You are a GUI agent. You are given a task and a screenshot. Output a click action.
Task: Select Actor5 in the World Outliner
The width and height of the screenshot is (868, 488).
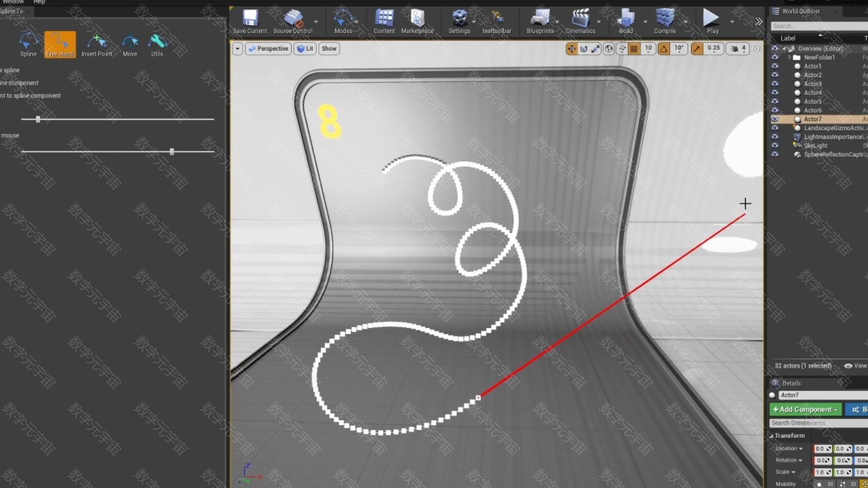(812, 102)
